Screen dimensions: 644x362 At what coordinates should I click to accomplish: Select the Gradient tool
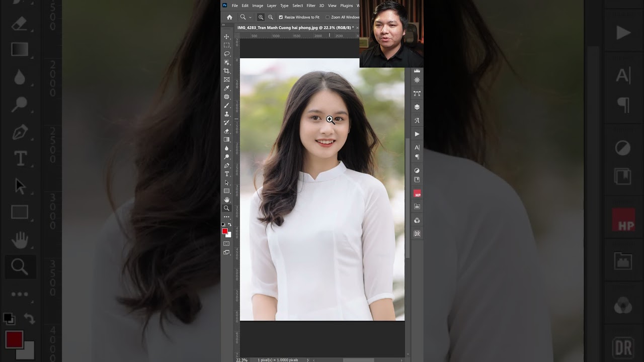226,140
